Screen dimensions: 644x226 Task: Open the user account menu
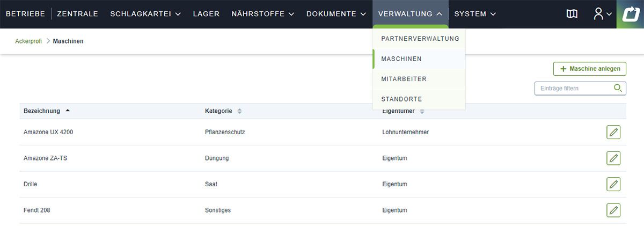[602, 14]
